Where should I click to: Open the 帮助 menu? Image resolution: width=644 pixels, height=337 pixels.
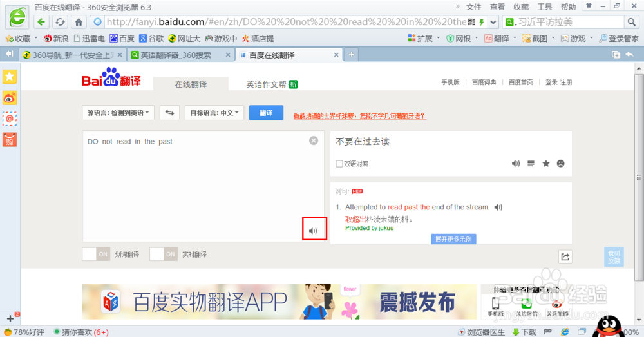coord(568,7)
